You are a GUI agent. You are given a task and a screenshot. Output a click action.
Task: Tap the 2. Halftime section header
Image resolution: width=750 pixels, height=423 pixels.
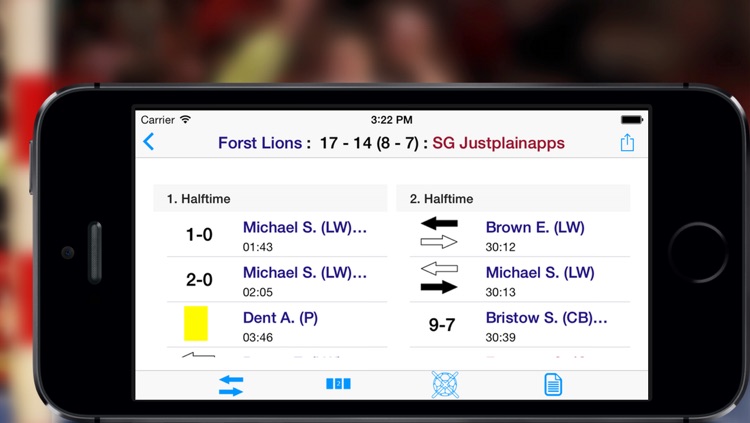coord(513,199)
